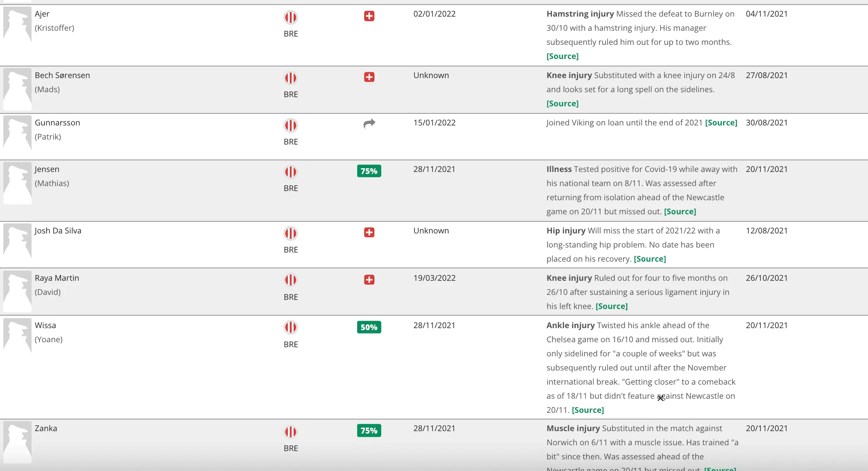Screen dimensions: 868x471
Task: Open the Source link for Jensen's illness
Action: coord(680,211)
